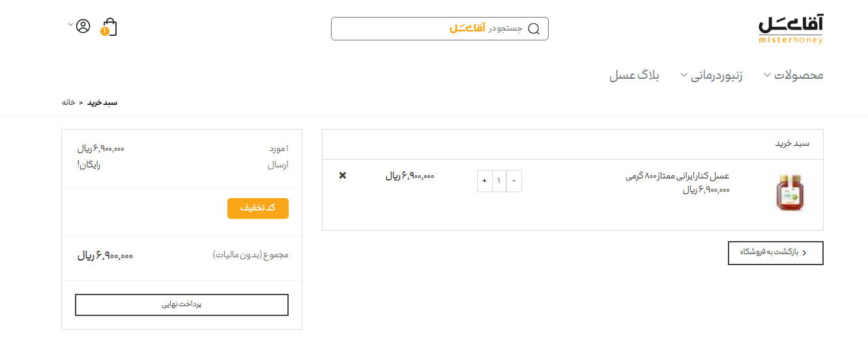The width and height of the screenshot is (868, 359).
Task: Expand the محصولات chevron arrow
Action: pos(767,75)
